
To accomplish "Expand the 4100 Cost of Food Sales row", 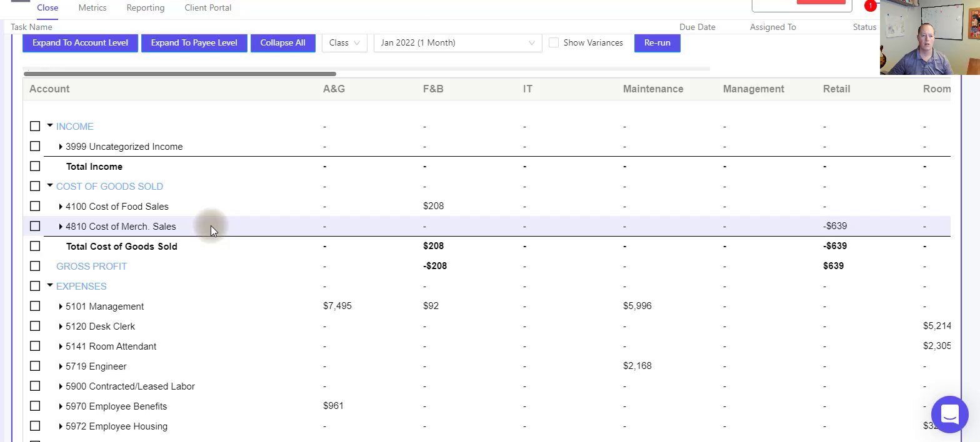I will pos(61,207).
